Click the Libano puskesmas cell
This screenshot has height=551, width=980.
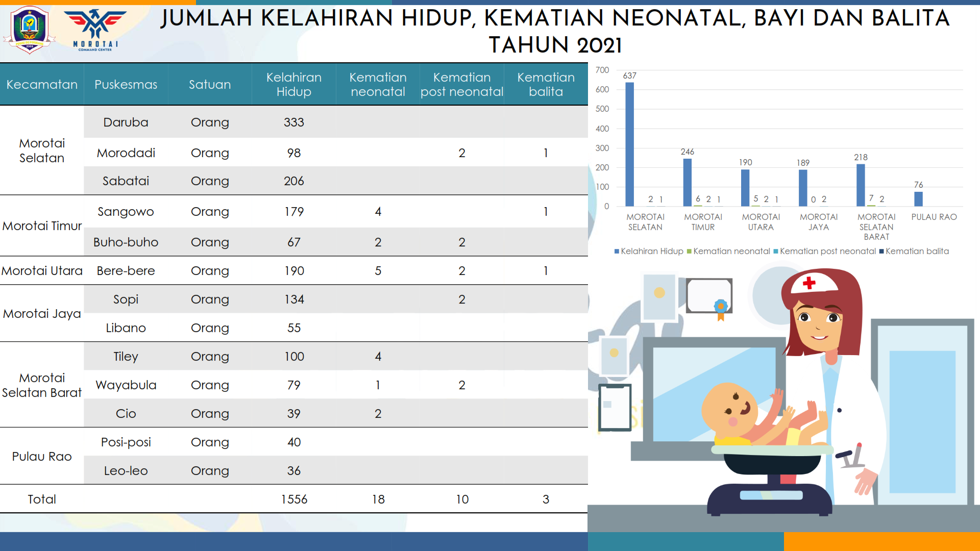[126, 328]
